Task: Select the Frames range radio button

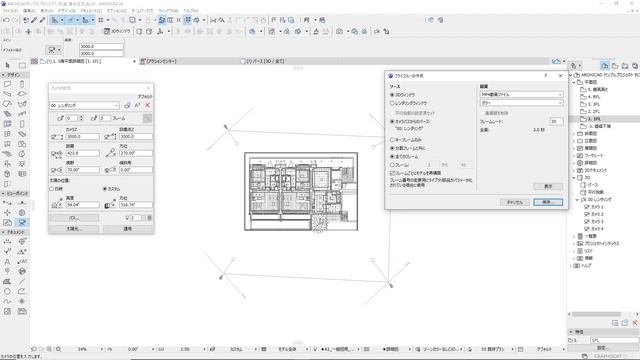Action: click(392, 165)
